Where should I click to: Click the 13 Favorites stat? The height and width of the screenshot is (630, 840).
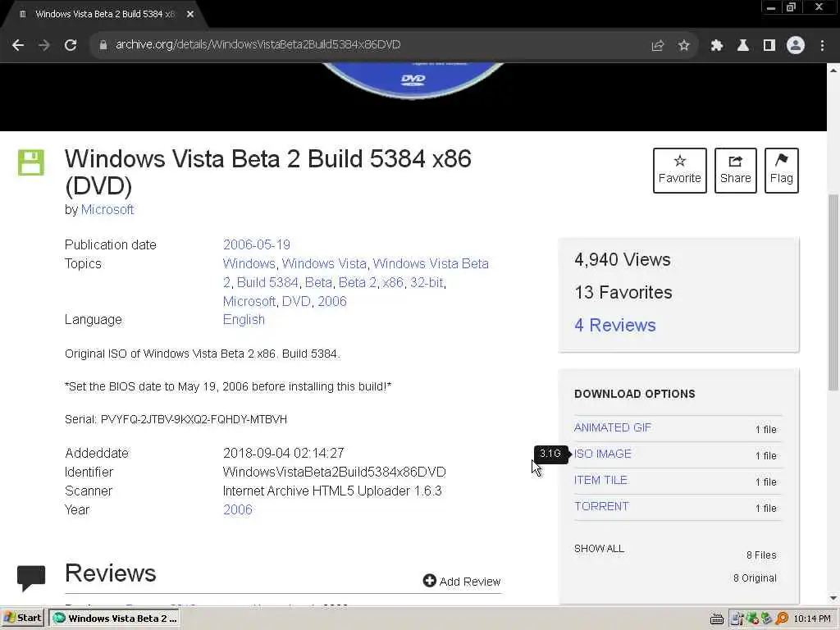tap(623, 293)
